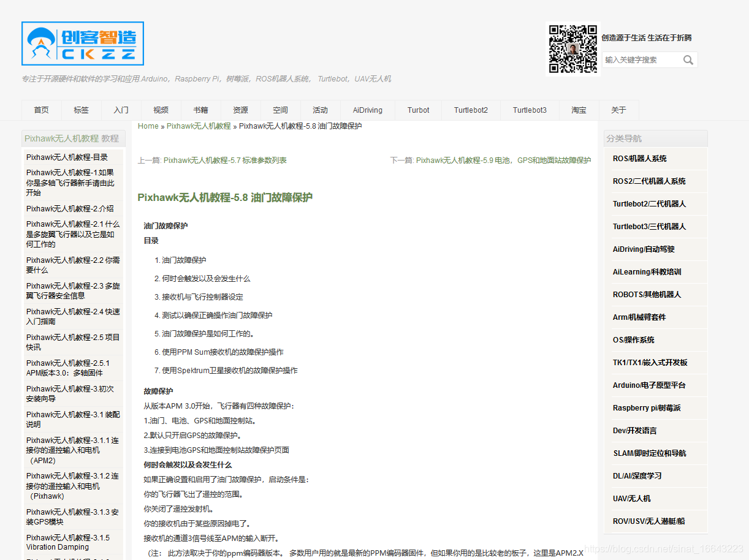Screen dimensions: 749x560
Task: Click the QR code image
Action: click(x=572, y=49)
